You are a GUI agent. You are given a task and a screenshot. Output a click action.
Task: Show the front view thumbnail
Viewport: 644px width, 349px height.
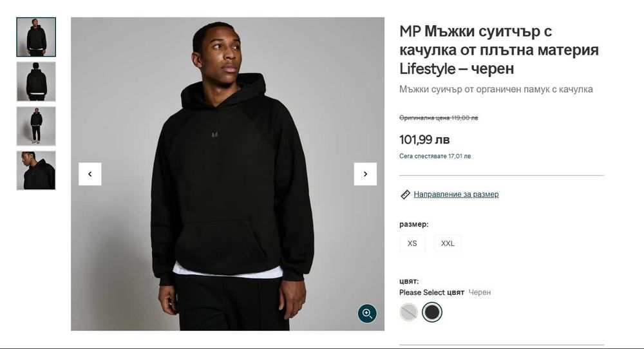(x=36, y=37)
